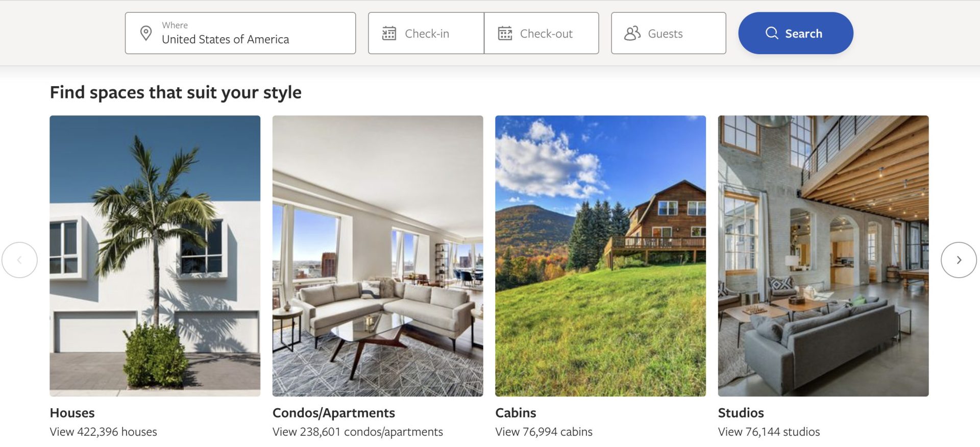Click the Guests people icon
The image size is (980, 447).
(x=632, y=34)
